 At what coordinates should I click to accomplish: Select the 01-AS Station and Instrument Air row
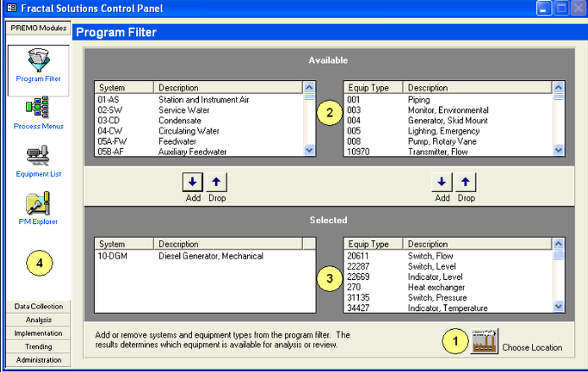click(199, 100)
